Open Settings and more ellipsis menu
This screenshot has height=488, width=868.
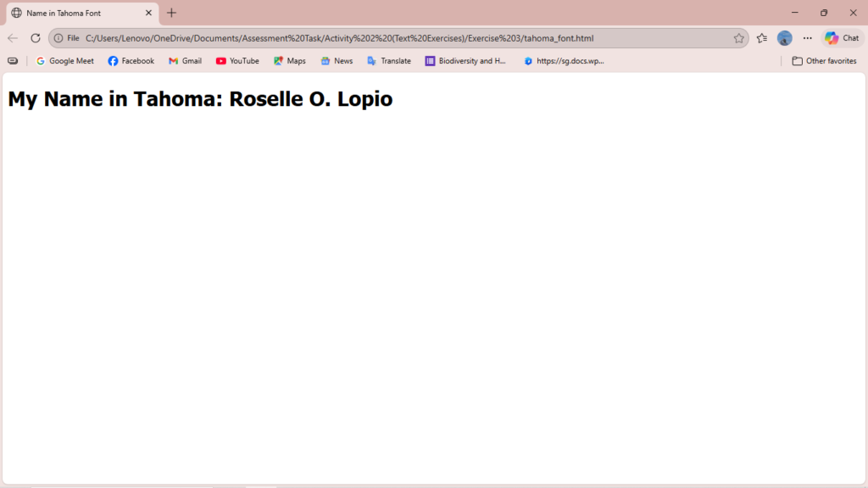tap(807, 38)
